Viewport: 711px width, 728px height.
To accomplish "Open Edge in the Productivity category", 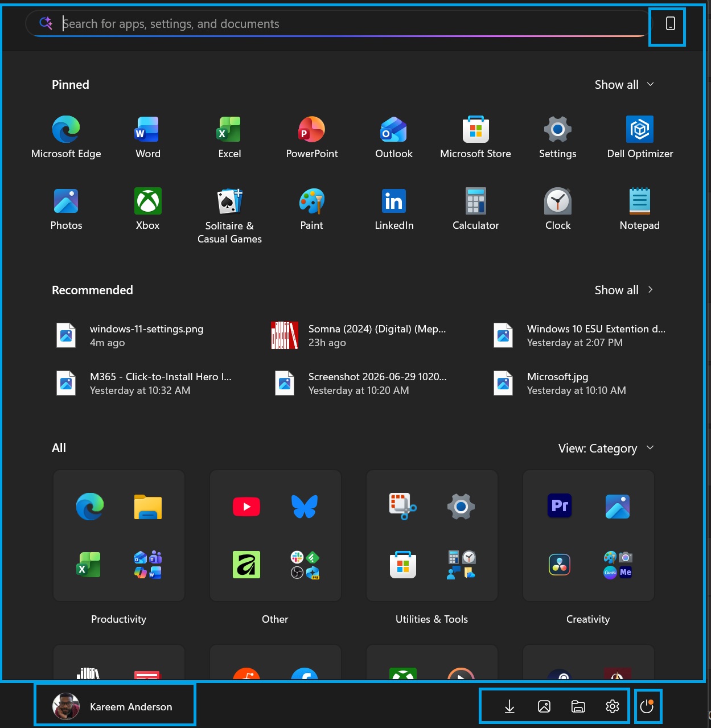I will (90, 507).
